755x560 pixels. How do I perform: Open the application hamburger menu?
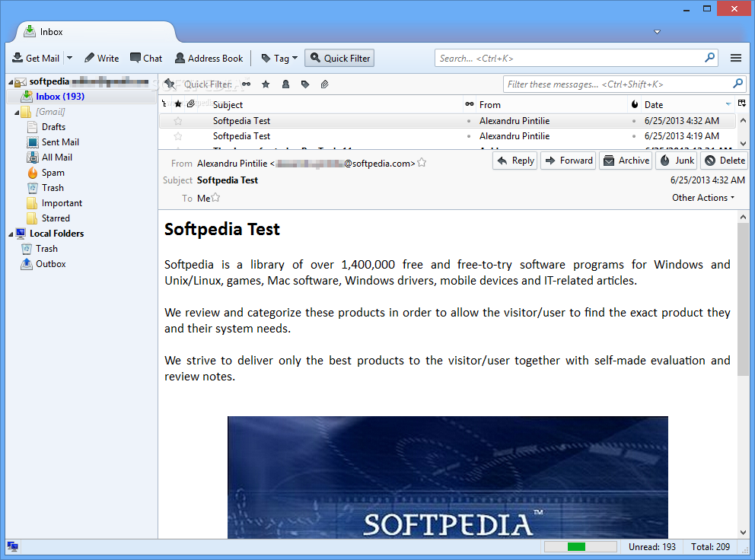coord(735,59)
